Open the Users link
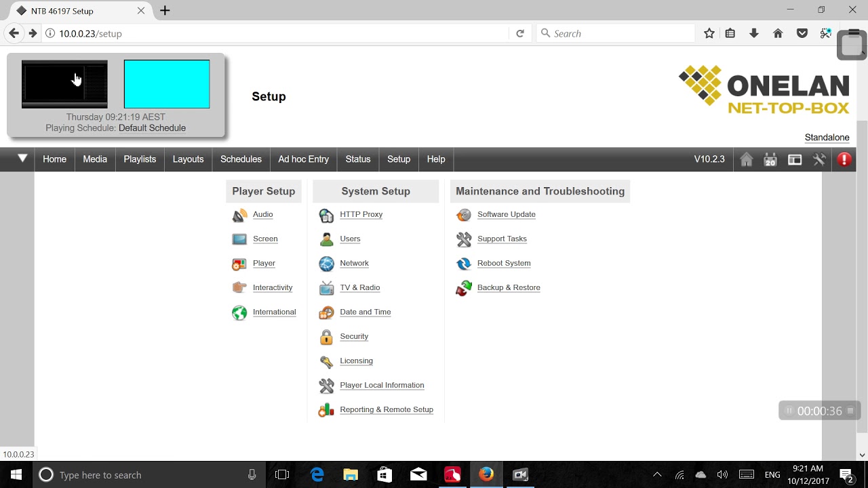 pyautogui.click(x=350, y=239)
